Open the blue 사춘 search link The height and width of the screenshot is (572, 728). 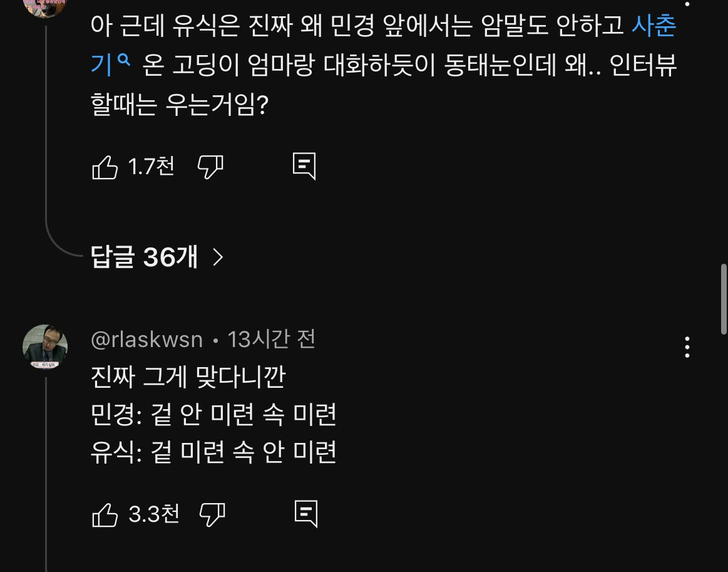point(654,26)
